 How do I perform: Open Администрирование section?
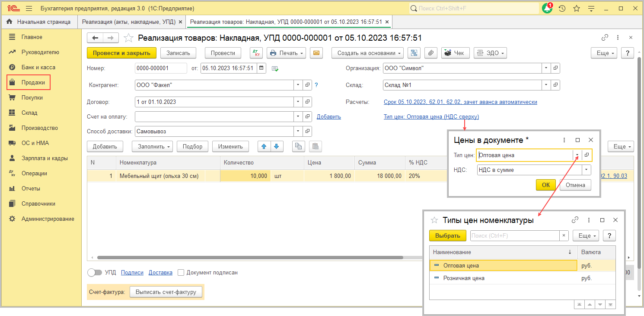click(x=48, y=219)
